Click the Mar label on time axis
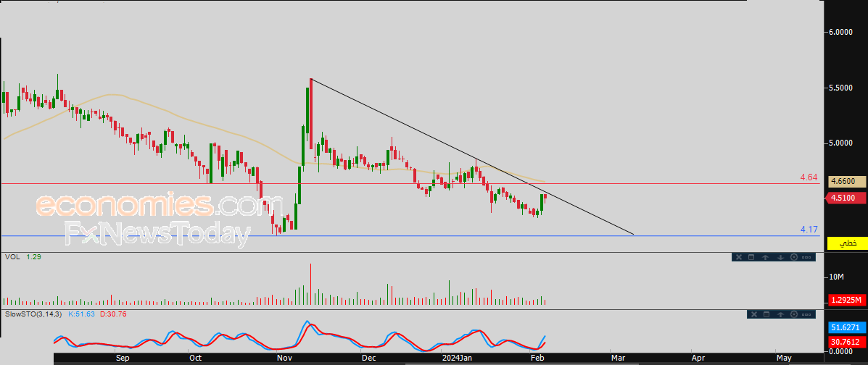This screenshot has height=365, width=868. pos(618,358)
